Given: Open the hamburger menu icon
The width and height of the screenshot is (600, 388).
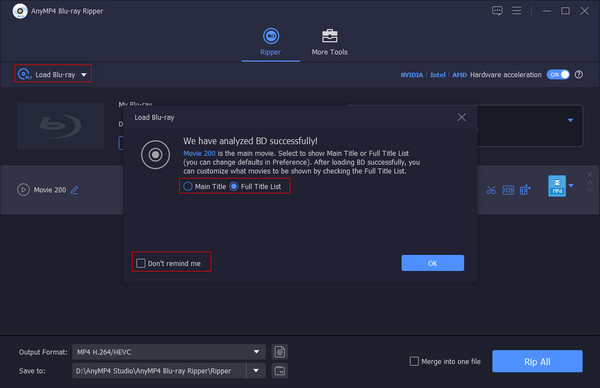Looking at the screenshot, I should click(517, 11).
